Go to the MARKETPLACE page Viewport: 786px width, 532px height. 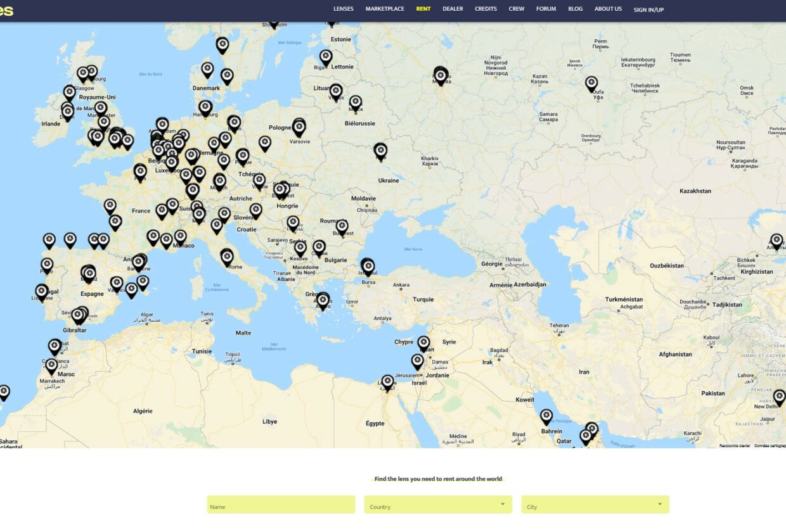click(x=385, y=9)
